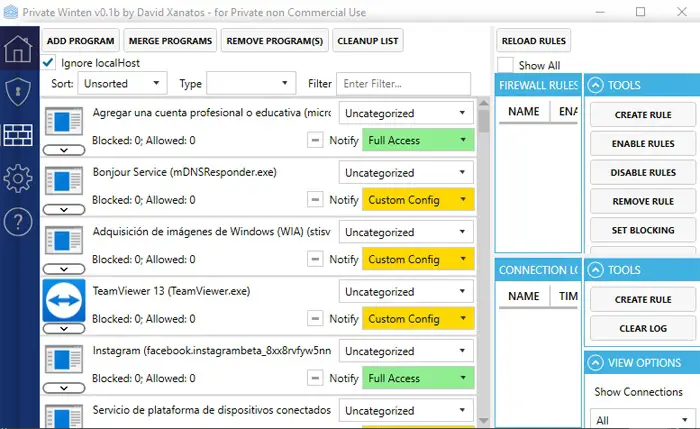This screenshot has width=700, height=429.
Task: Open the Home sidebar icon
Action: click(x=18, y=49)
